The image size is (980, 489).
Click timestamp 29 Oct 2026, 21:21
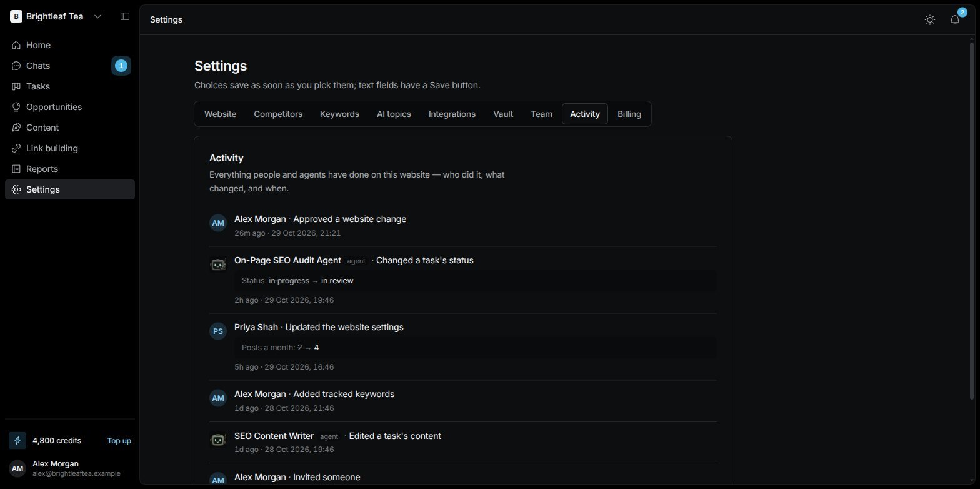[306, 233]
